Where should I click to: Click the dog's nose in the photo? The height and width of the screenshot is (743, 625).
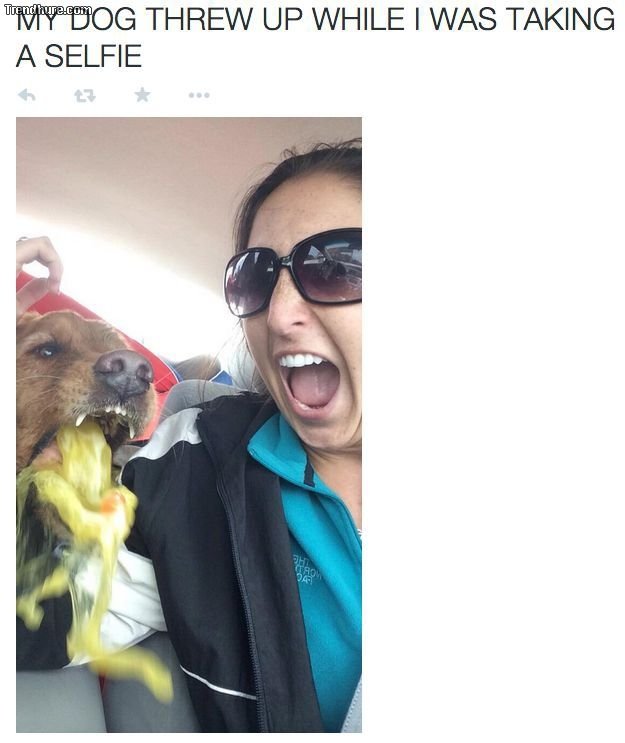[125, 371]
